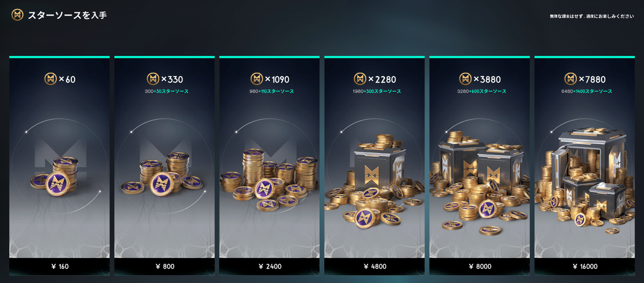Choose the coin stacks image for 1090 pack
The height and width of the screenshot is (283, 644).
(x=269, y=177)
